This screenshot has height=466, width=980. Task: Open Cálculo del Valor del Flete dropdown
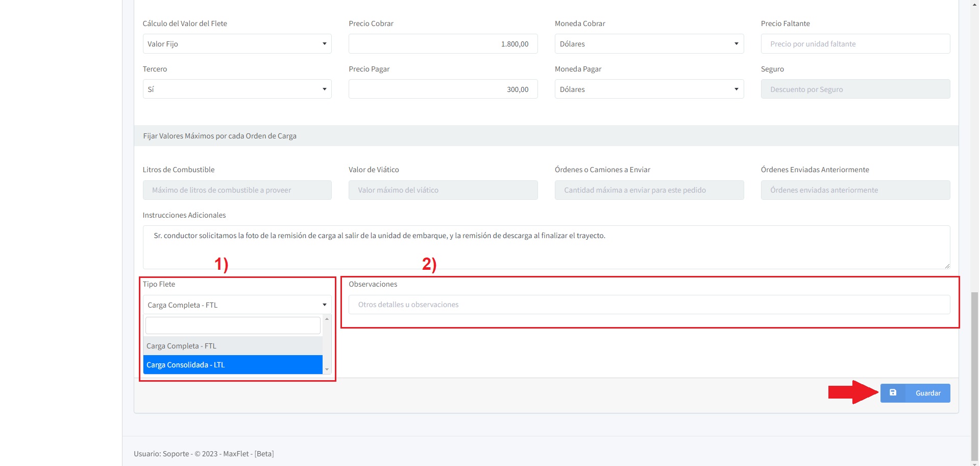coord(237,44)
